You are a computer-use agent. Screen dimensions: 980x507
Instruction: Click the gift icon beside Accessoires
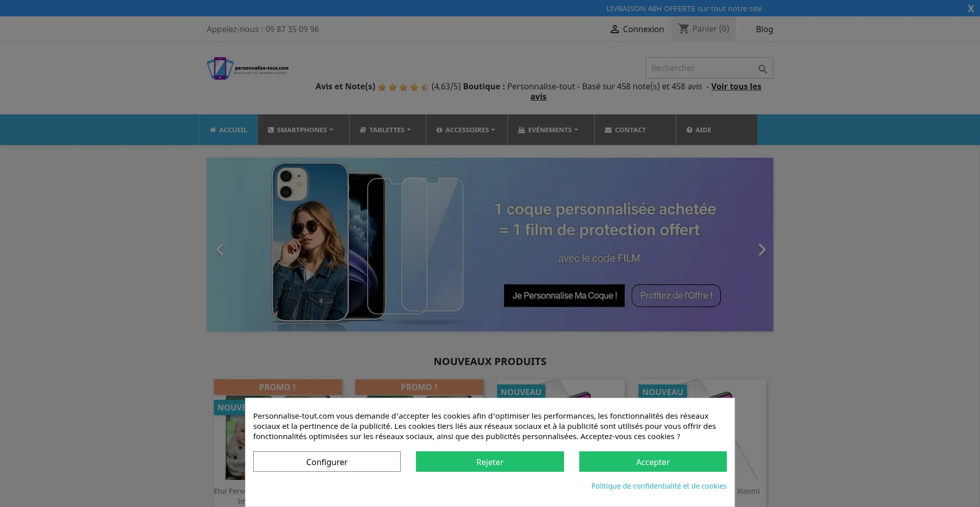click(x=439, y=130)
